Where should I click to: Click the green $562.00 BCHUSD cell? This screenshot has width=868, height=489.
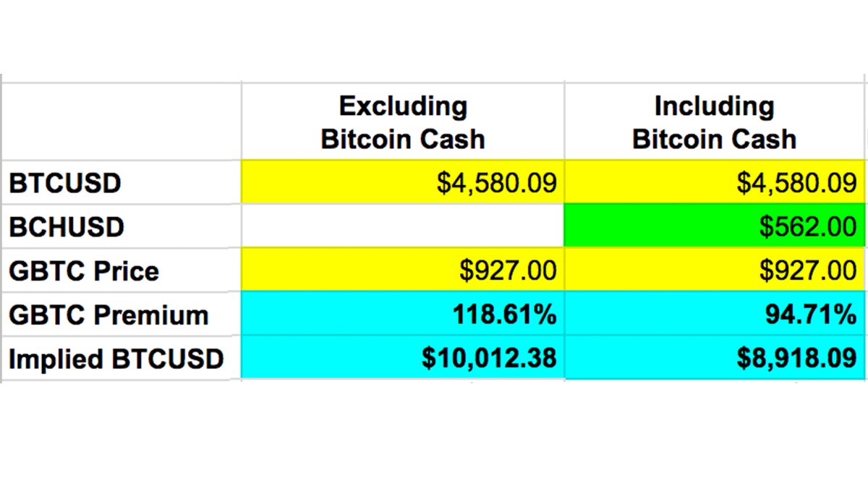[x=715, y=227]
